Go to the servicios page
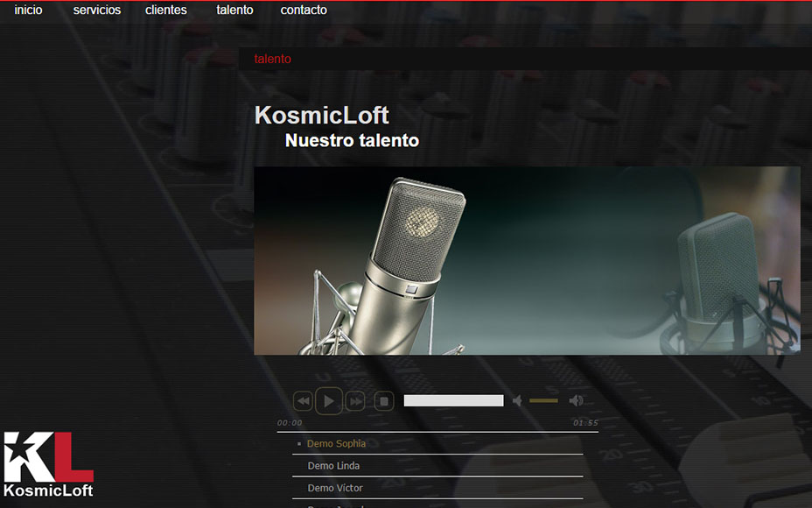The width and height of the screenshot is (812, 508). [97, 11]
